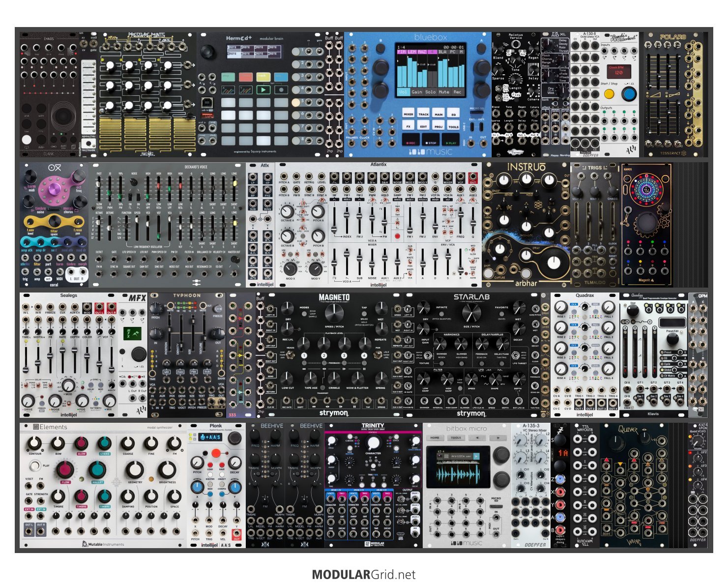Hit the bluebox STOP transport button
The image size is (728, 585).
click(x=431, y=139)
